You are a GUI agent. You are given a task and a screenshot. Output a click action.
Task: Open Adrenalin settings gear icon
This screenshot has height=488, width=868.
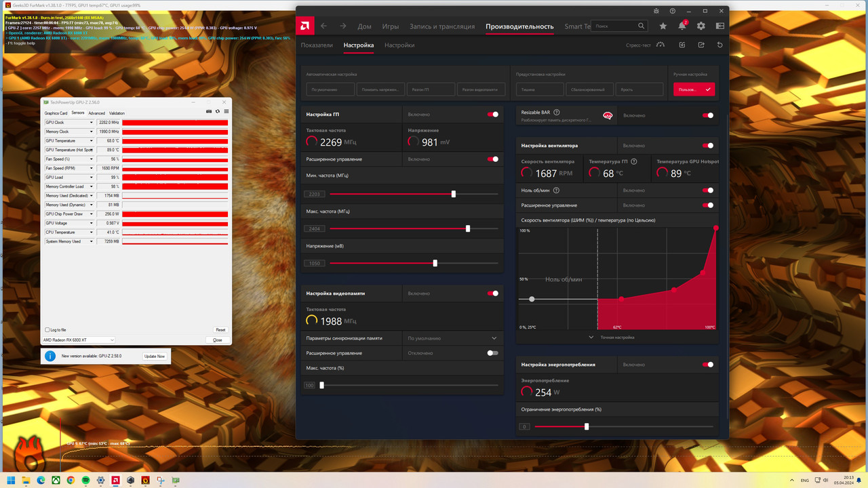[x=701, y=26]
